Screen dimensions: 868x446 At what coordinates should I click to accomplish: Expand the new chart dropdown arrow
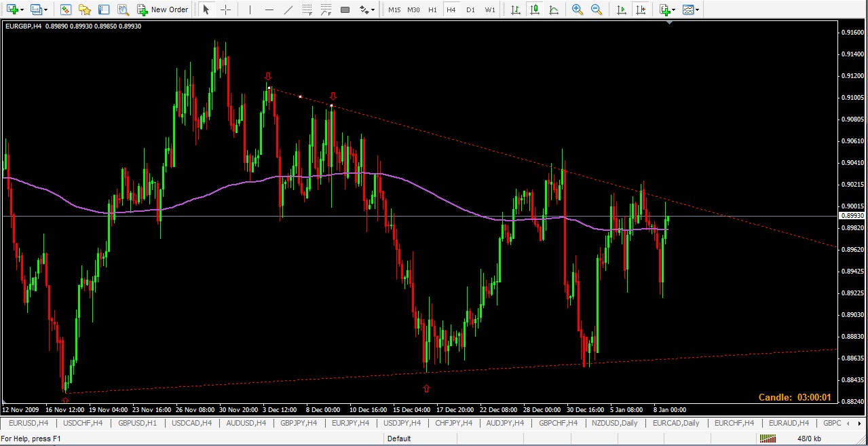pos(22,10)
